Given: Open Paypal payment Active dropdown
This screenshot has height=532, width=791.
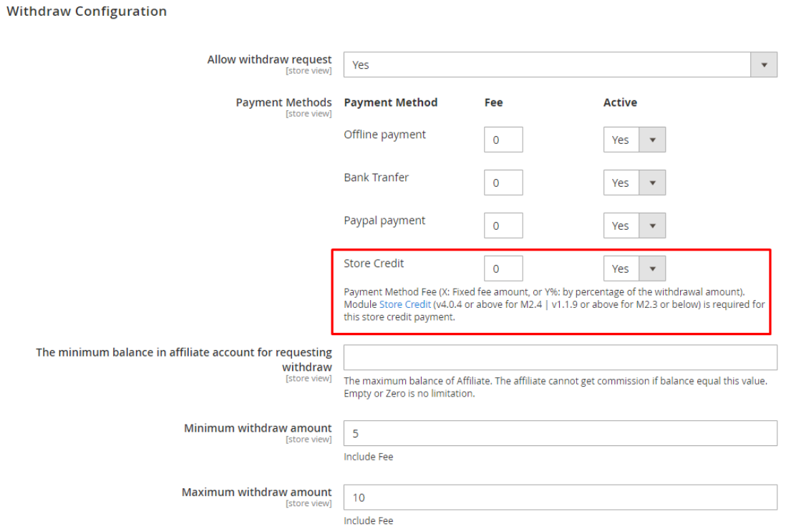Looking at the screenshot, I should click(634, 226).
